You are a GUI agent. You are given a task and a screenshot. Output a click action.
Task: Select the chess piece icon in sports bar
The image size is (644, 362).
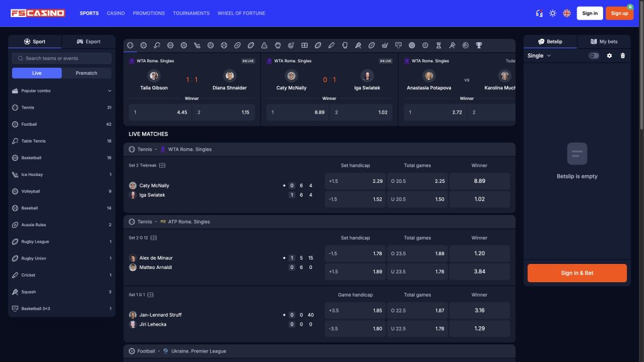438,45
